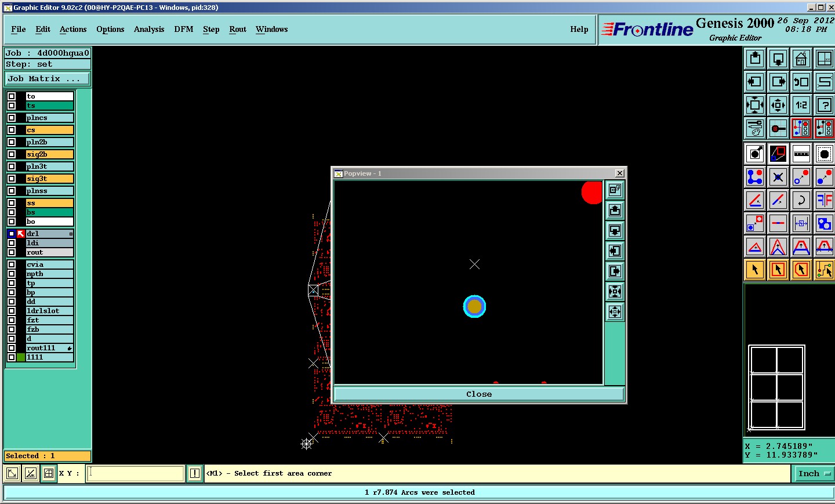
Task: Open the Inch units dropdown
Action: [x=814, y=473]
